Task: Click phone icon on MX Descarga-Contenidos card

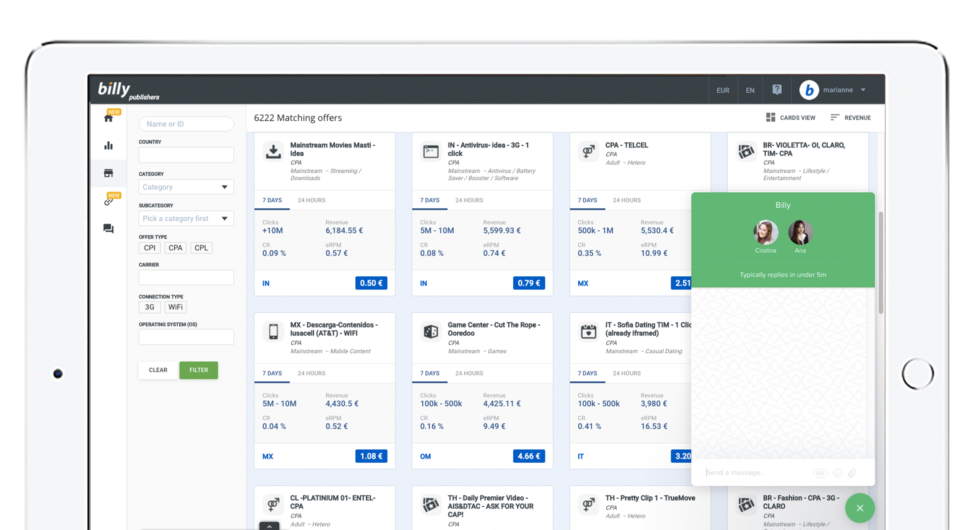Action: click(273, 331)
